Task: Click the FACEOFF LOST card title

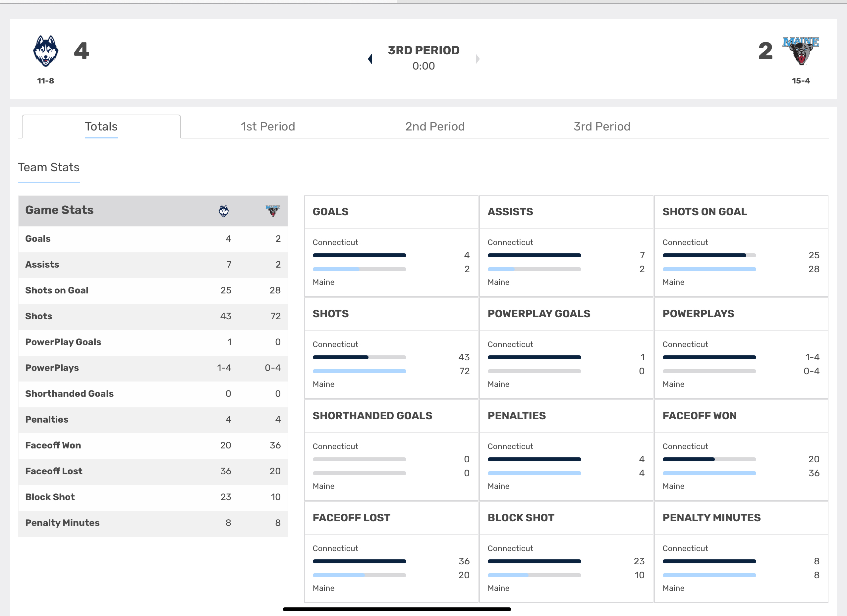Action: pyautogui.click(x=351, y=518)
